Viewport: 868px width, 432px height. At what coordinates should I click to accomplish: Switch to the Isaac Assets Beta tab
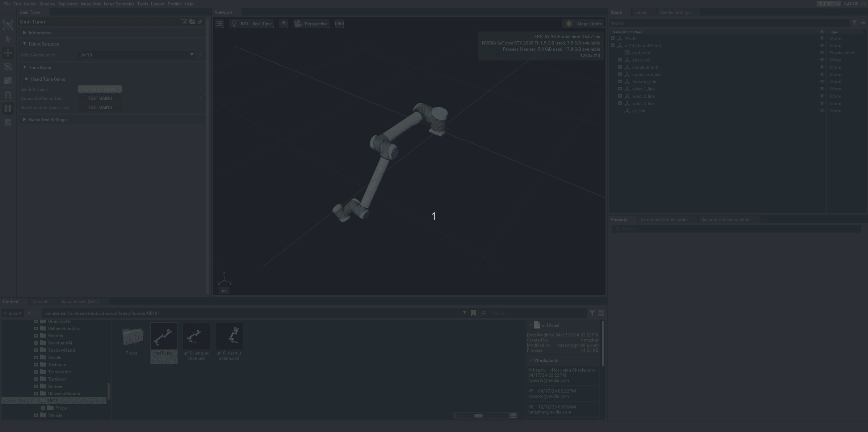coord(80,301)
